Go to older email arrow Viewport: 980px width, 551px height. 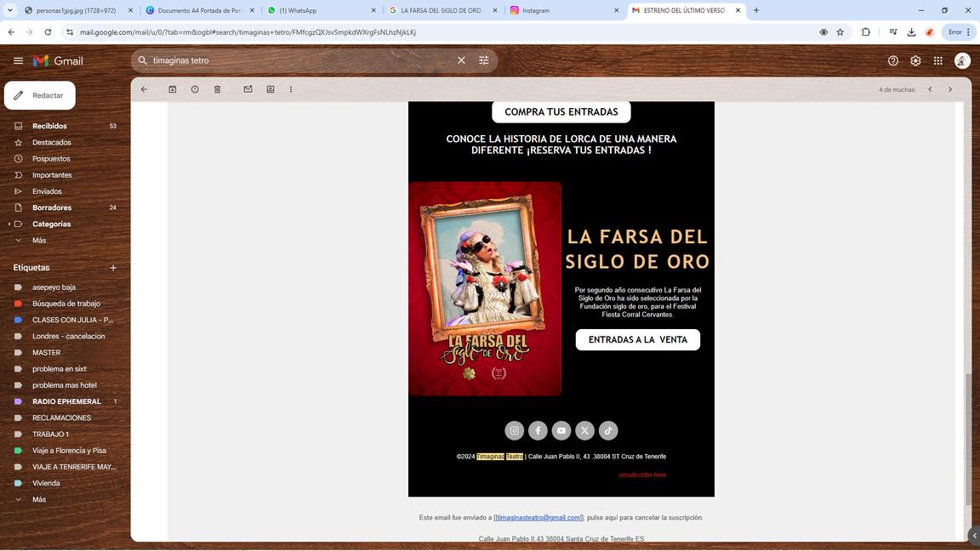pyautogui.click(x=950, y=89)
